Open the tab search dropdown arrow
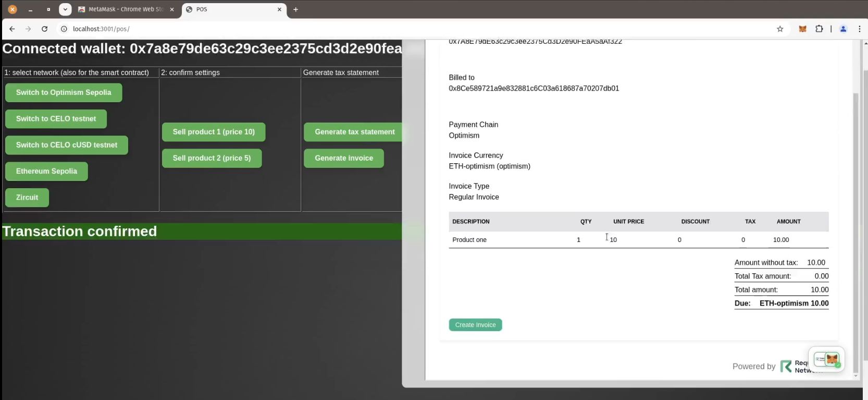868x400 pixels. pos(65,9)
